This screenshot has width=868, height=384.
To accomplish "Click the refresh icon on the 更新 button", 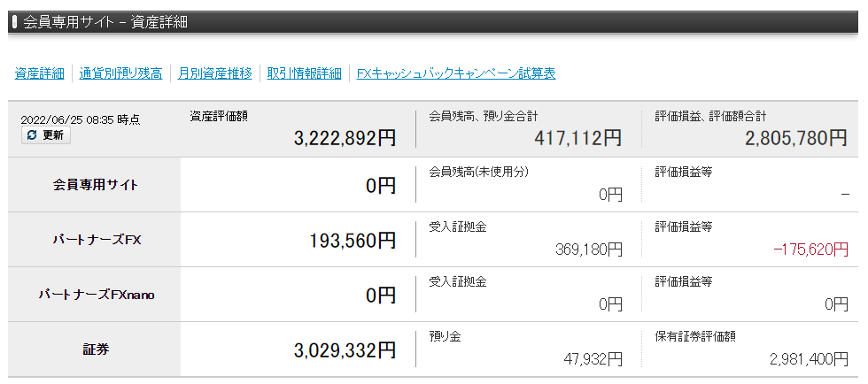I will (32, 135).
